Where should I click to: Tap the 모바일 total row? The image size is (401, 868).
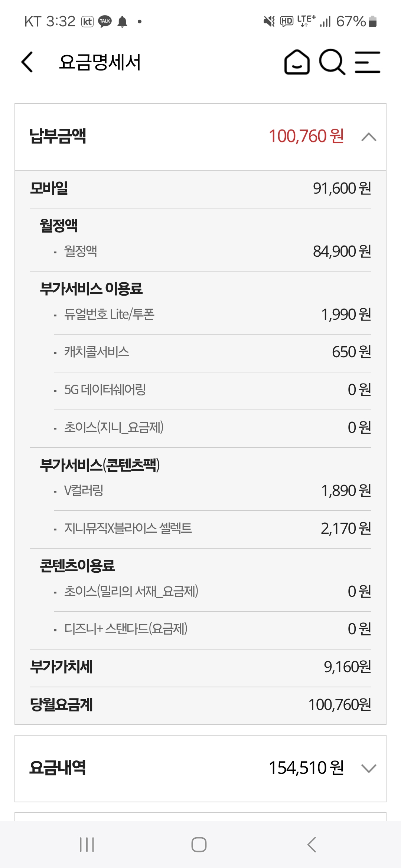(200, 188)
